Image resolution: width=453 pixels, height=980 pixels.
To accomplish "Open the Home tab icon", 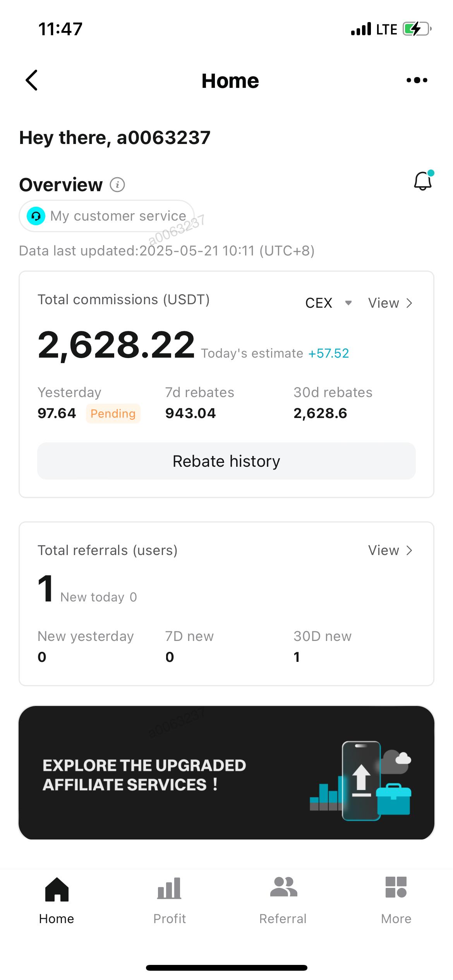I will pos(57,889).
